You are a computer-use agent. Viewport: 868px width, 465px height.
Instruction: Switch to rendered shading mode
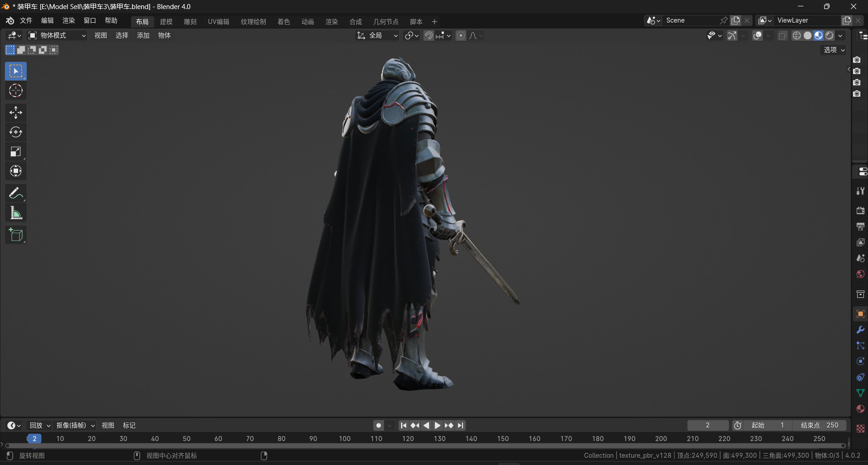click(830, 36)
